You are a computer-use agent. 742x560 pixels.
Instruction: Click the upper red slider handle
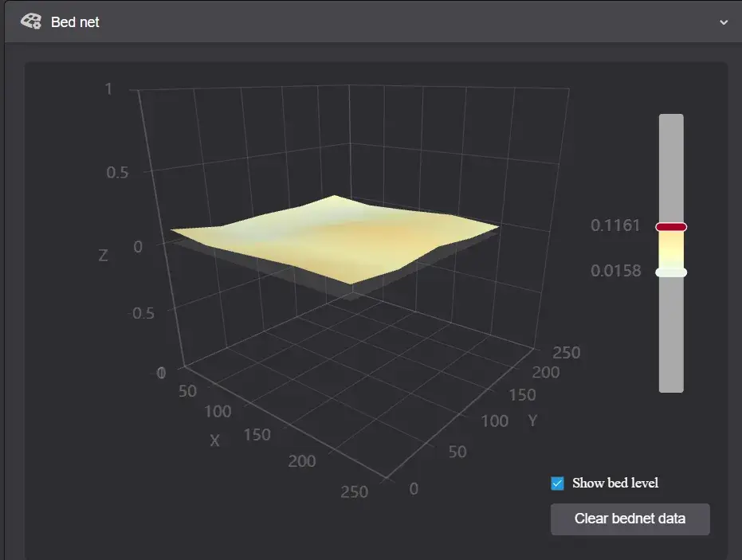click(x=671, y=227)
